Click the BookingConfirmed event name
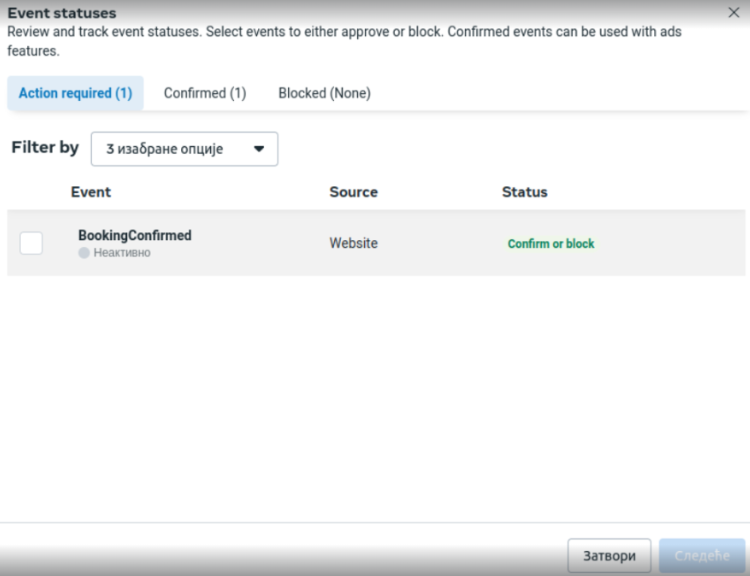Viewport: 750px width, 576px height. 135,235
